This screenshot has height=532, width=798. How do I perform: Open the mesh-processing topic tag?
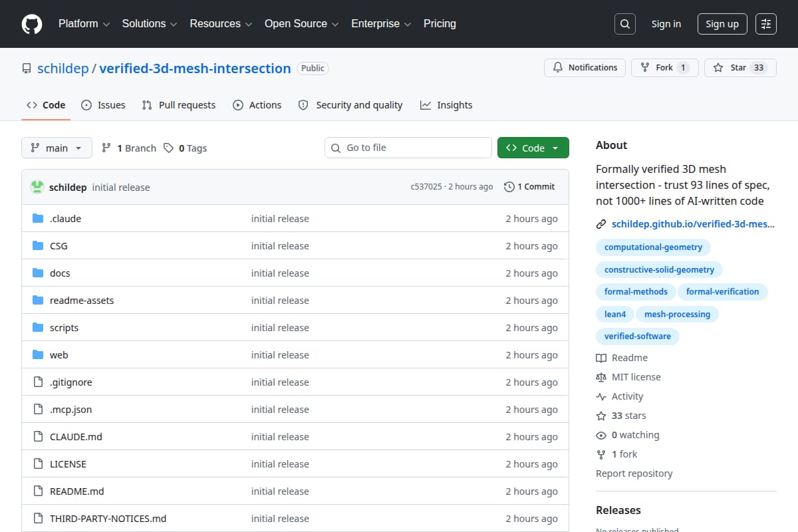677,315
